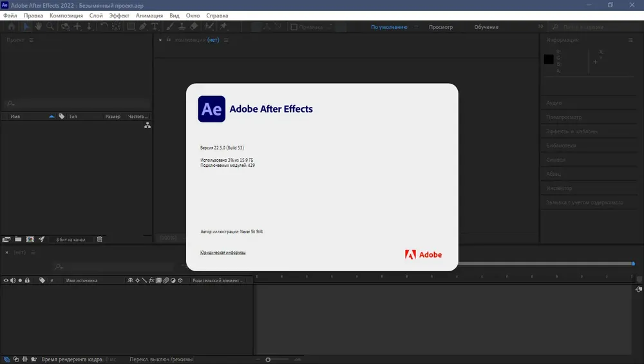Open the Юридическая информация link
The width and height of the screenshot is (644, 364).
coord(223,253)
